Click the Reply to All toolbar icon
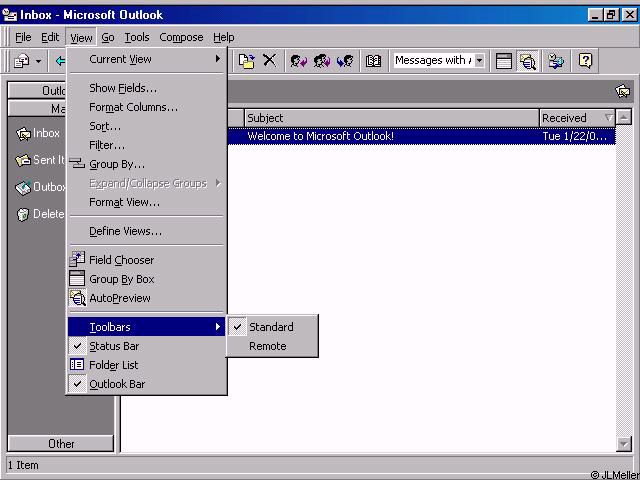Screen dimensions: 640x480 [x=322, y=61]
